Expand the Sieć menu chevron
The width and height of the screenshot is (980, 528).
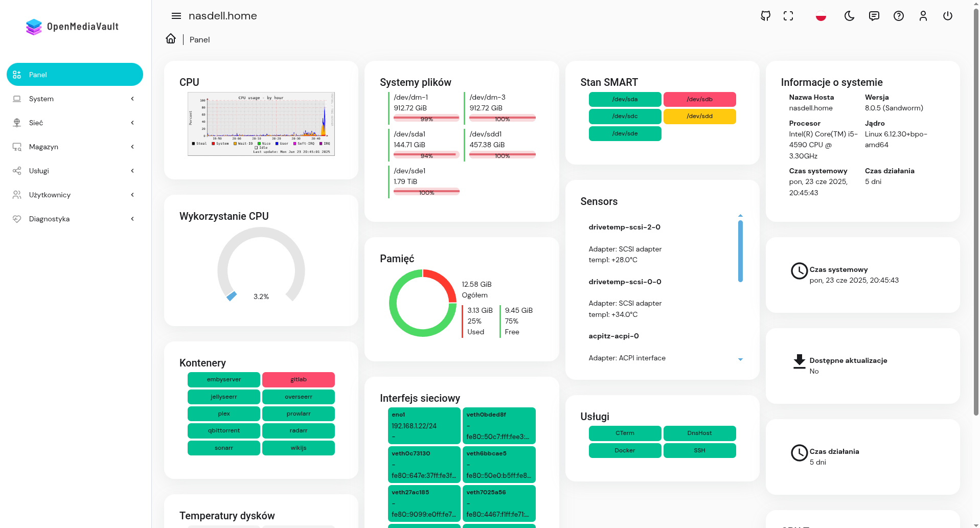tap(132, 123)
